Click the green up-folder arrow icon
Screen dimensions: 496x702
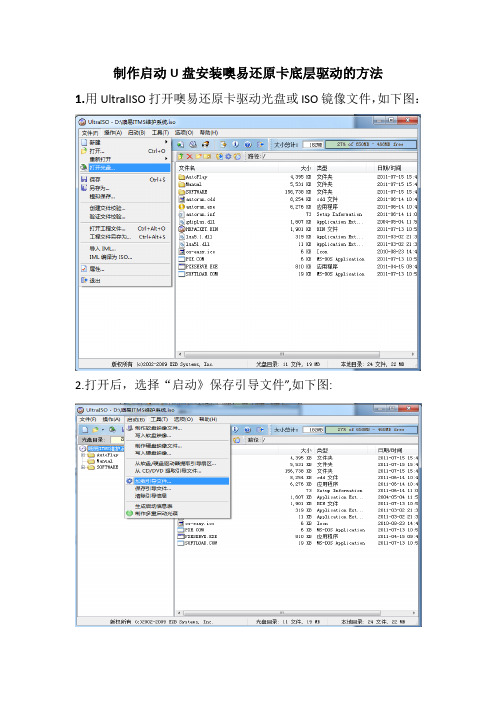pyautogui.click(x=181, y=156)
